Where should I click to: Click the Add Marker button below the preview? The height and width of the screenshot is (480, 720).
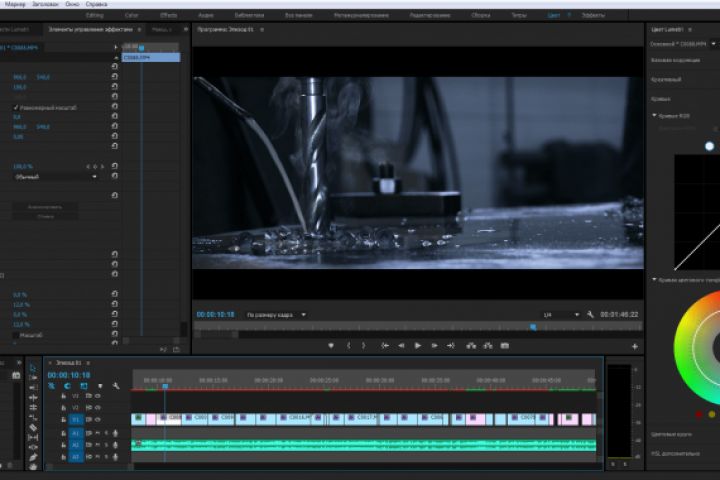coord(331,345)
